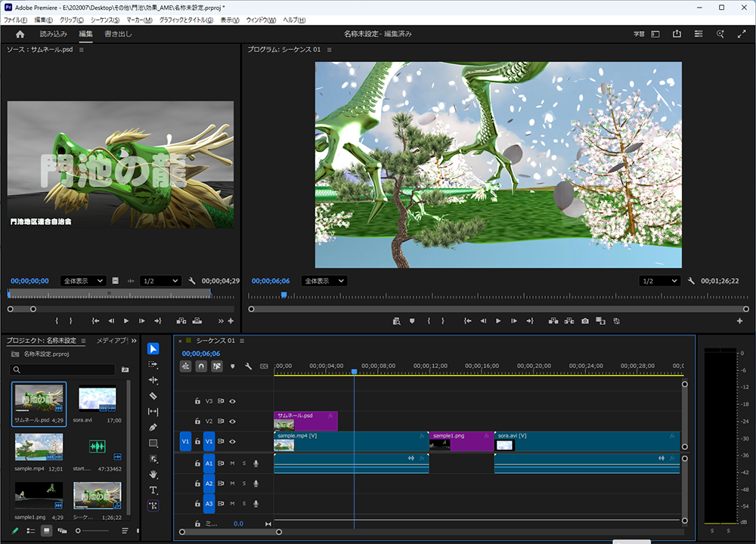Adjust the project panel thumbnail size slider

pyautogui.click(x=78, y=531)
